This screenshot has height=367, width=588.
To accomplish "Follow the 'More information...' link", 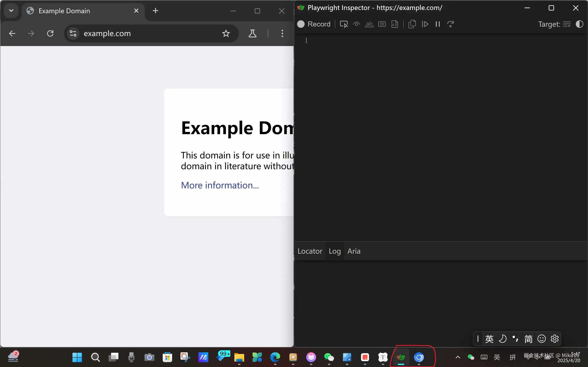I will point(220,185).
